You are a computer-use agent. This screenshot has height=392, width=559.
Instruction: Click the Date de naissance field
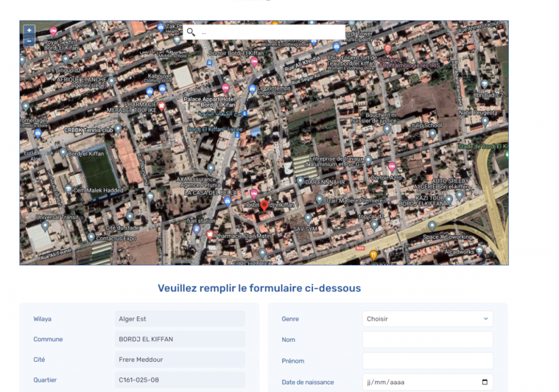click(x=419, y=383)
